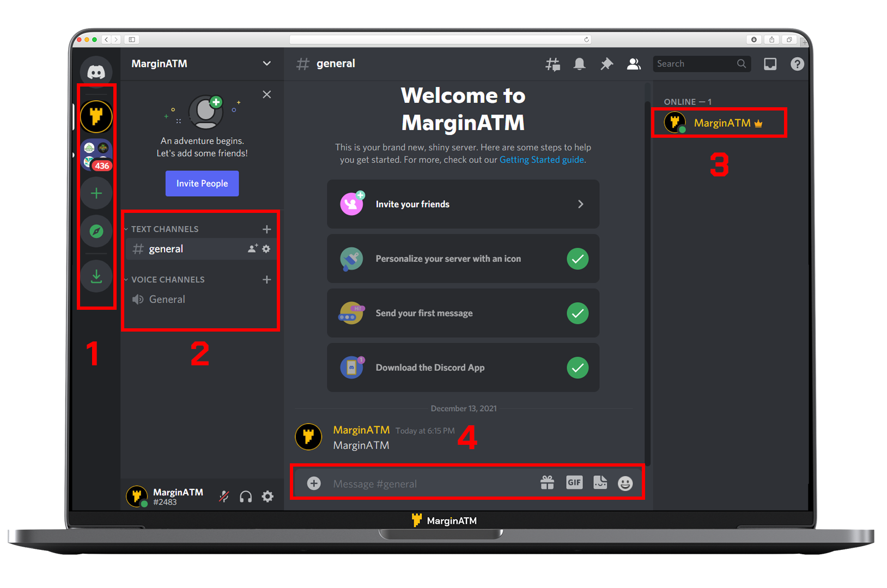
Task: Click browser back arrow
Action: (x=107, y=39)
